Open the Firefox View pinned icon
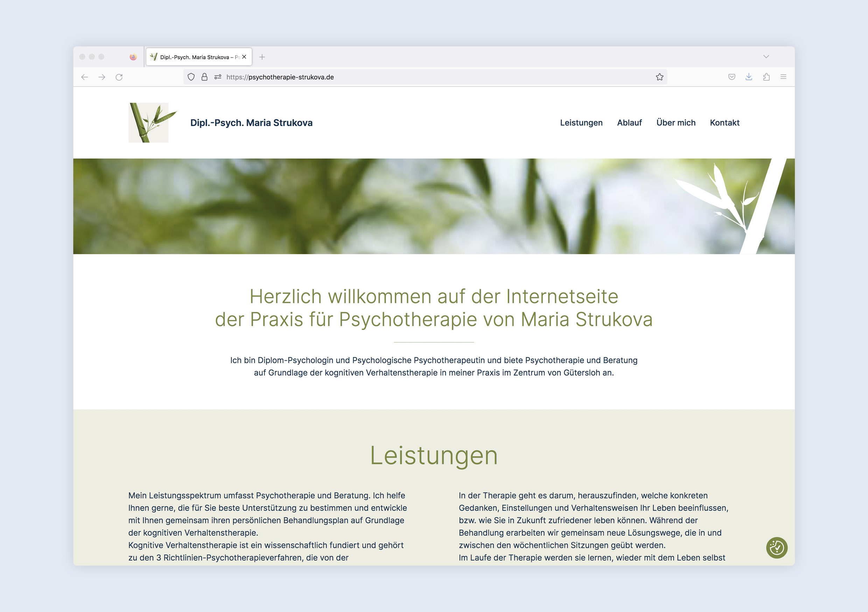The height and width of the screenshot is (612, 868). click(133, 57)
